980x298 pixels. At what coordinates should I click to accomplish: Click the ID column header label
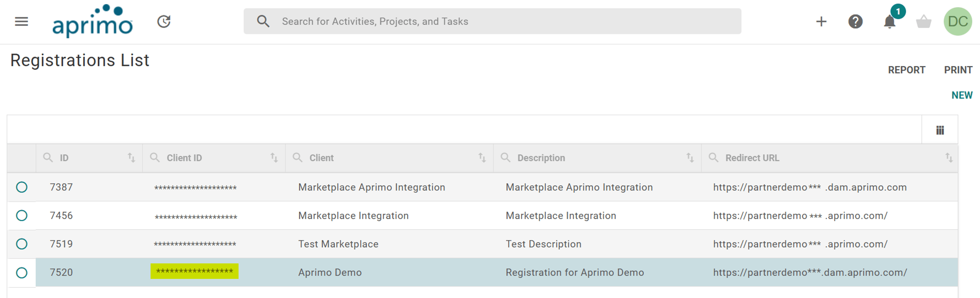[64, 158]
